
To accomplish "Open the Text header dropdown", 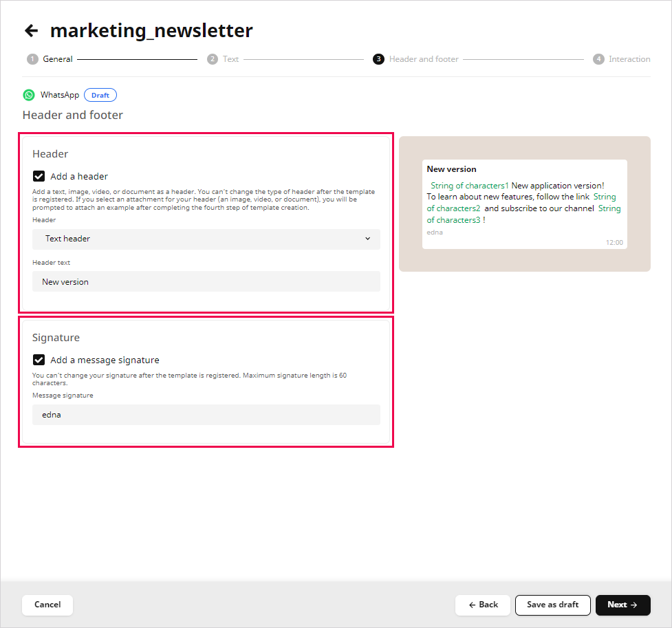I will [206, 239].
